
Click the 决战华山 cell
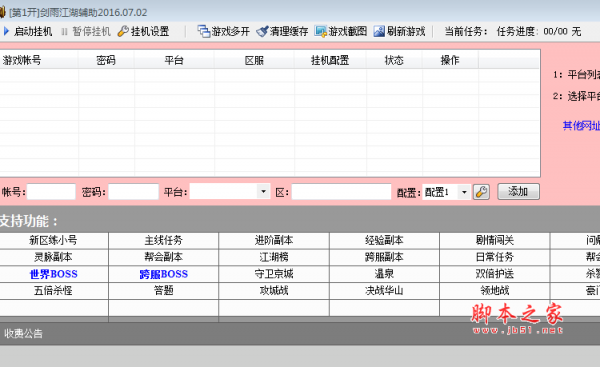tap(384, 290)
